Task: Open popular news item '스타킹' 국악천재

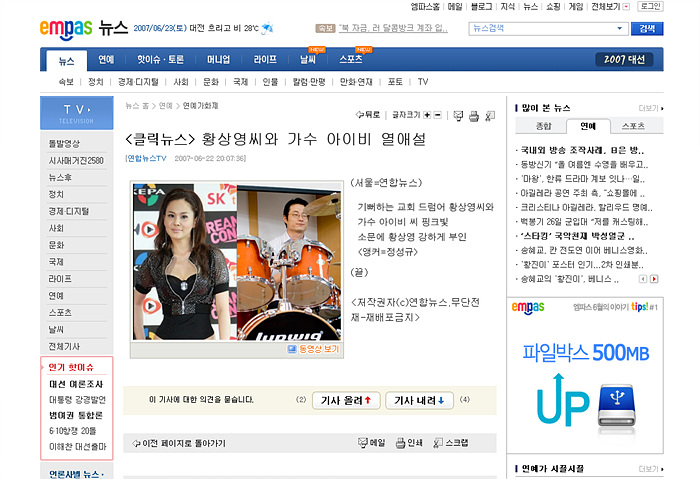Action: click(576, 236)
